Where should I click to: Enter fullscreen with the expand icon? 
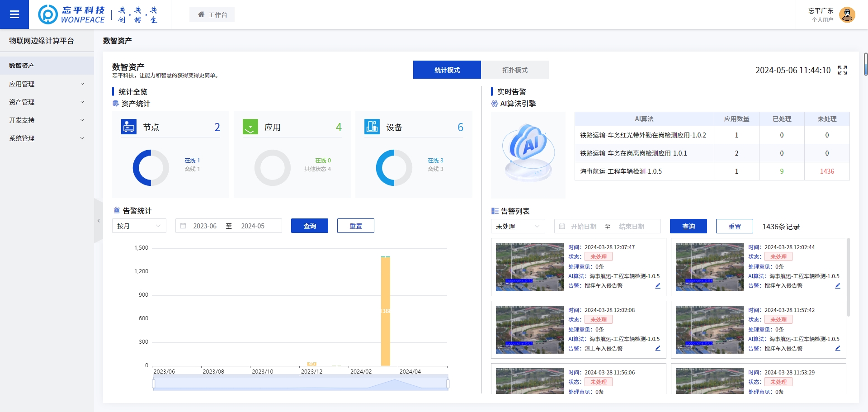[x=842, y=70]
